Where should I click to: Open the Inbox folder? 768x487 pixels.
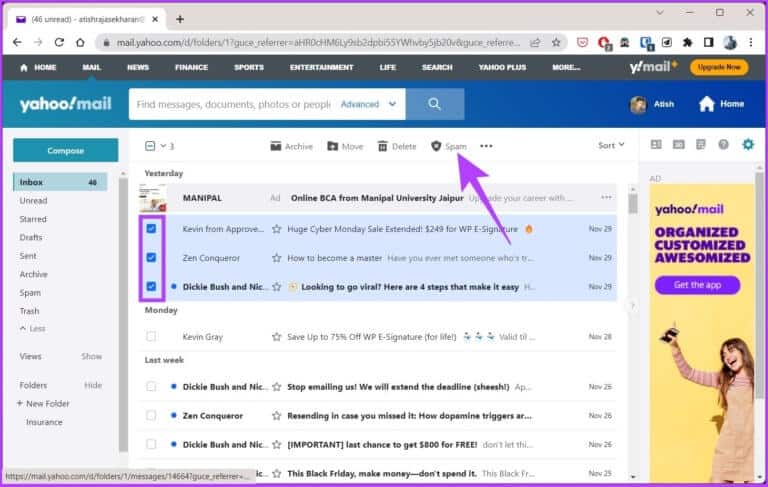coord(60,182)
